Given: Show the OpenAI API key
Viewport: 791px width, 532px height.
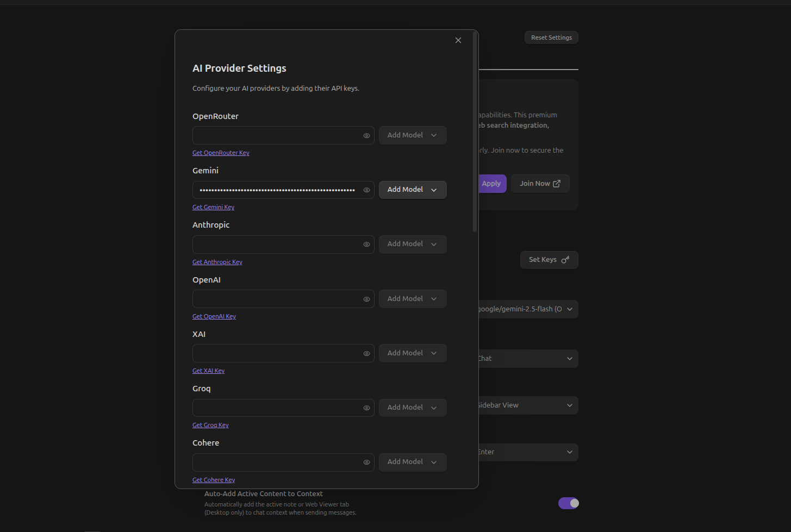Looking at the screenshot, I should [366, 299].
